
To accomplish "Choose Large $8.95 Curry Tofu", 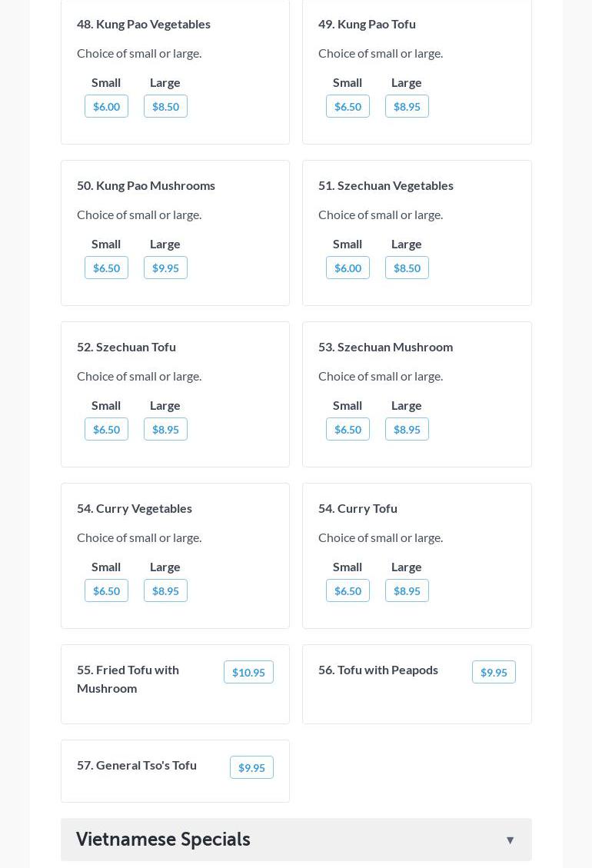I will click(x=407, y=590).
